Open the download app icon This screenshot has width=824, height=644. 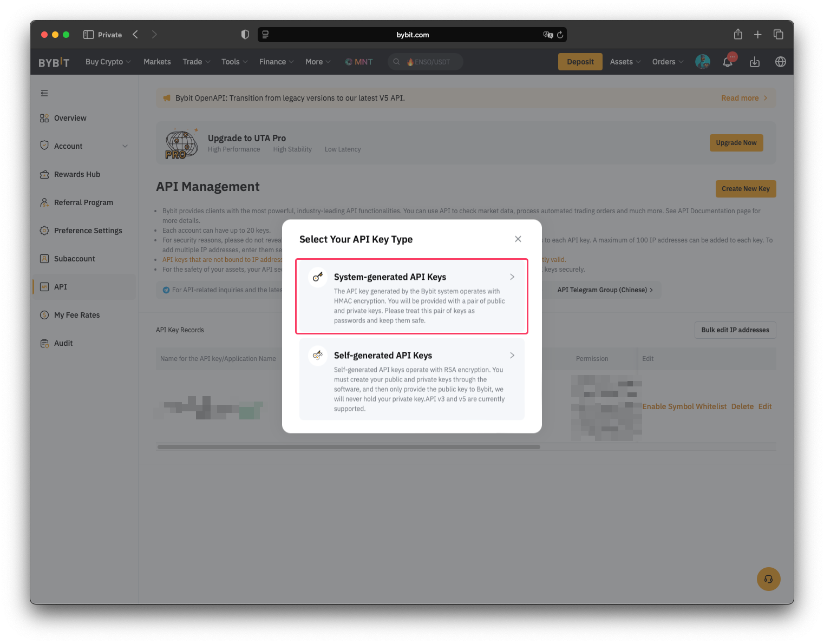coord(754,62)
